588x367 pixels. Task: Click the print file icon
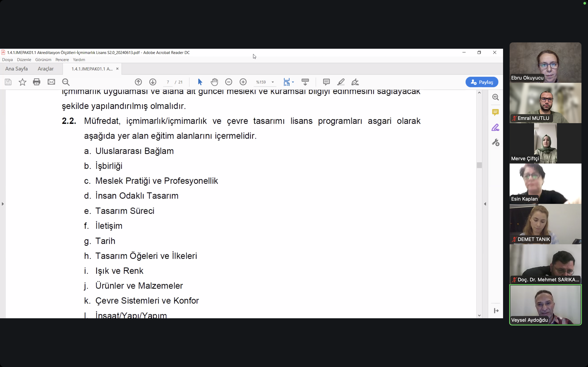(37, 82)
